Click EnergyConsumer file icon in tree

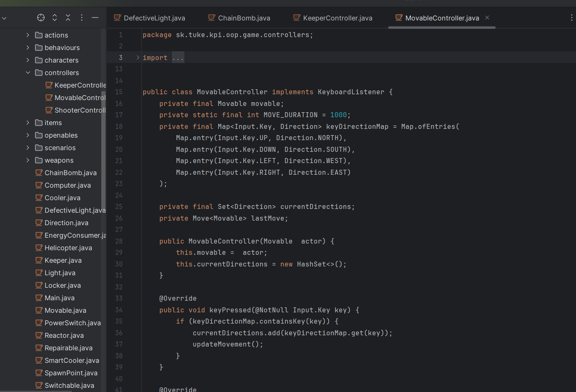click(x=39, y=235)
